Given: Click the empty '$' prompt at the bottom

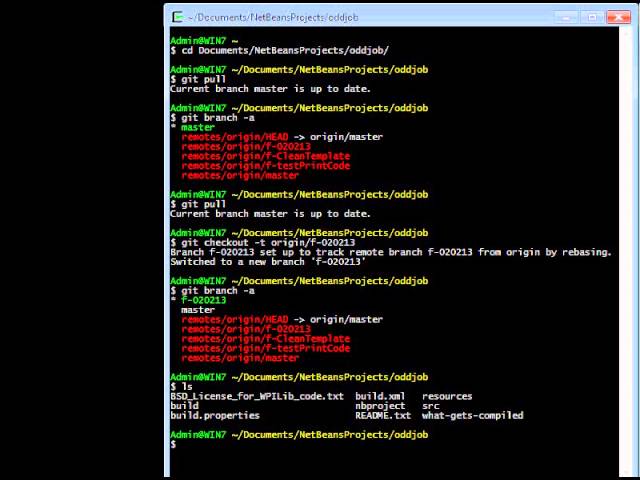Looking at the screenshot, I should 174,444.
